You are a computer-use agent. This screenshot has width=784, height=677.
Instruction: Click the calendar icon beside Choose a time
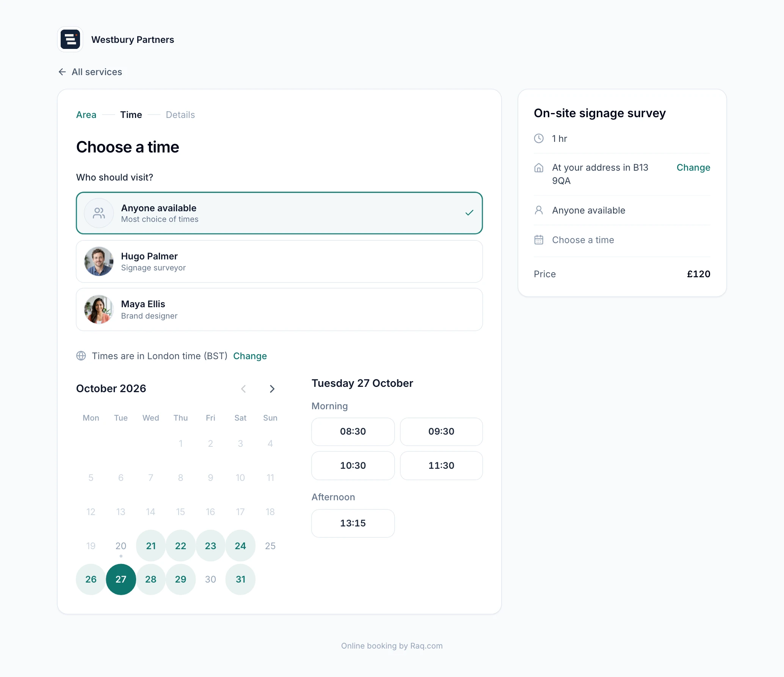[x=539, y=240]
